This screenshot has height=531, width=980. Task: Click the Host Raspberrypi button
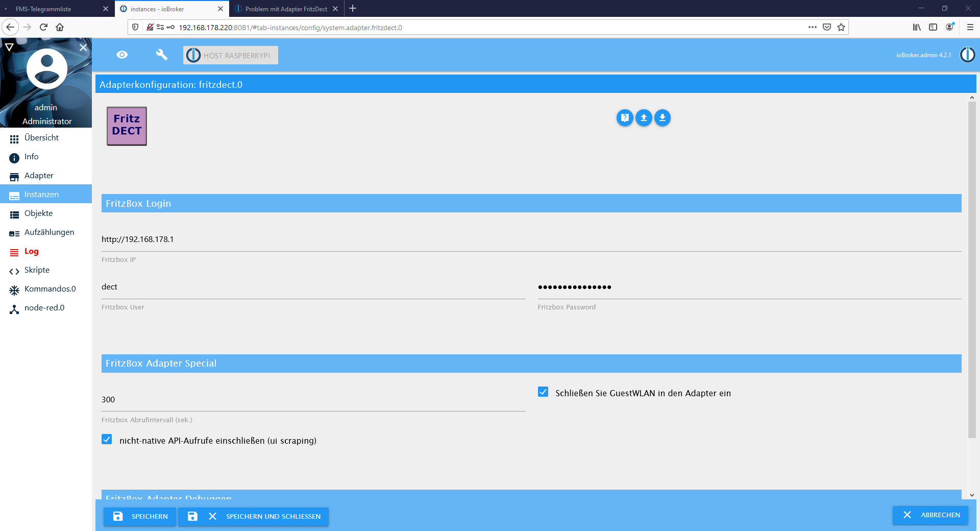(231, 55)
